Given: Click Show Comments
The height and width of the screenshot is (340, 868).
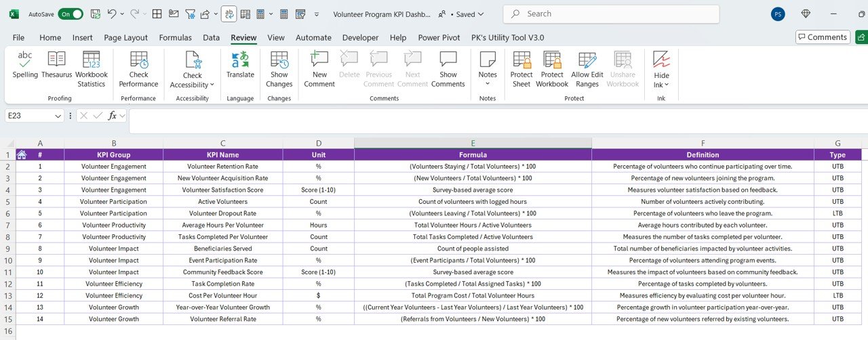Looking at the screenshot, I should tap(448, 69).
